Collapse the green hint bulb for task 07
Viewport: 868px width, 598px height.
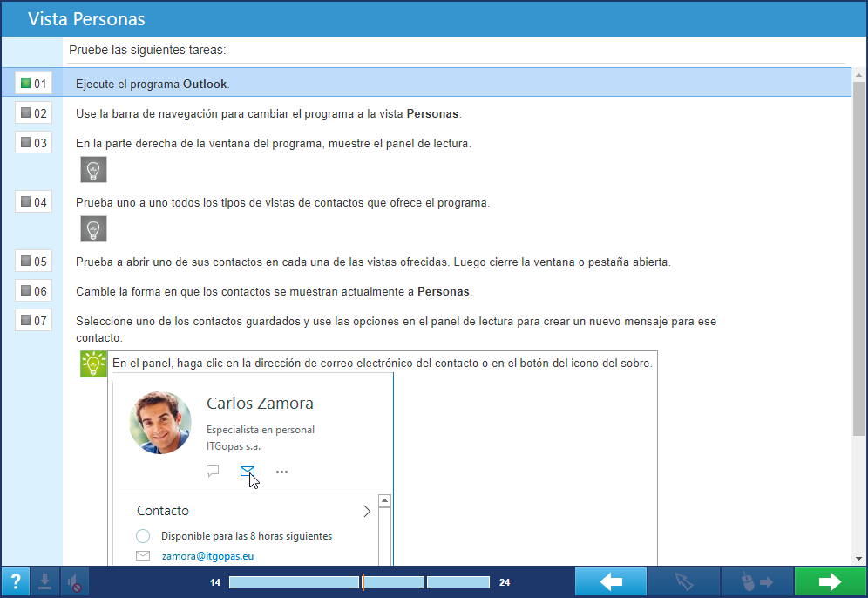coord(93,364)
